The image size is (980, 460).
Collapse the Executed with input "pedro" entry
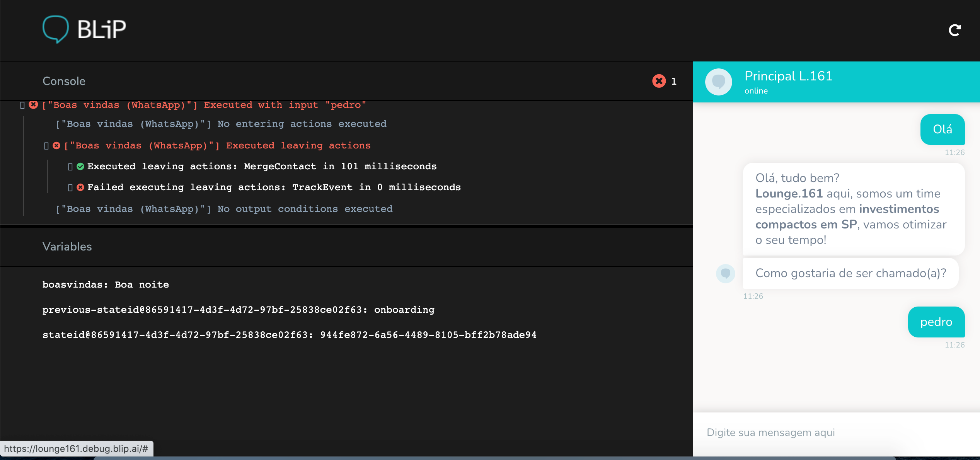[22, 105]
